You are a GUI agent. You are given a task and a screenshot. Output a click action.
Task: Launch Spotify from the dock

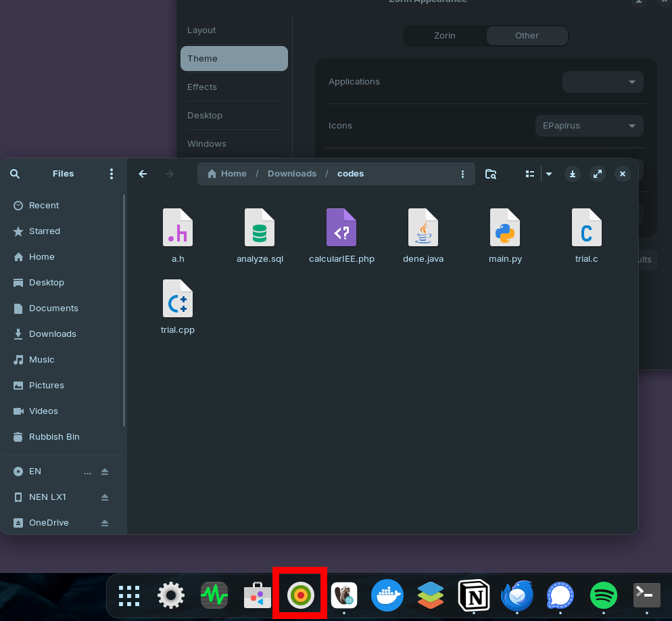(604, 596)
